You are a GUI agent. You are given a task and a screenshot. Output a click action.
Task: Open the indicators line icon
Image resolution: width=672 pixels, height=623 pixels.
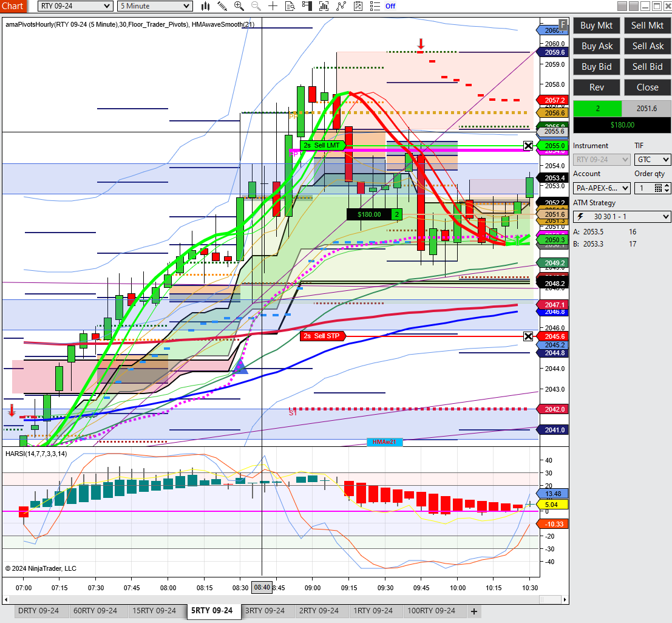click(341, 6)
